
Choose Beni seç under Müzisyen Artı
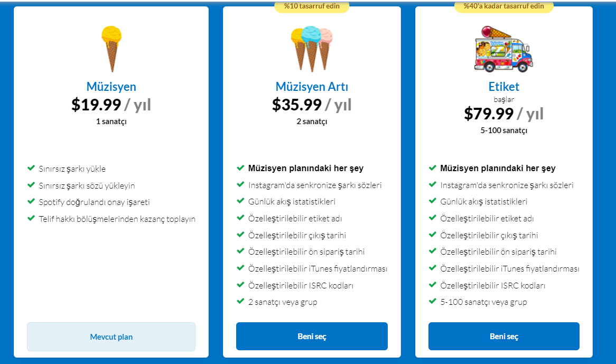click(312, 336)
